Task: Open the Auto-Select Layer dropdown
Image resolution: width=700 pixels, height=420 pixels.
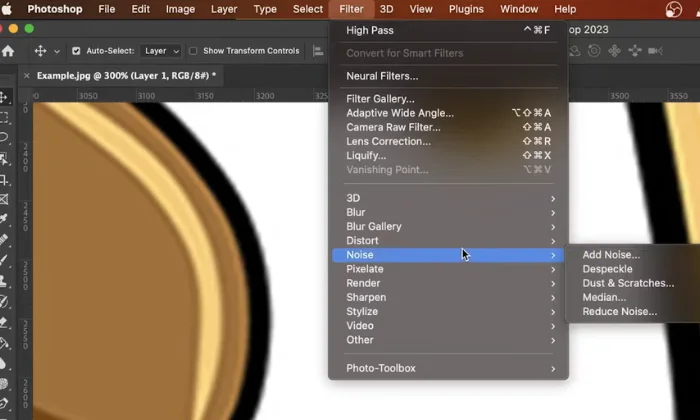Action: 161,51
